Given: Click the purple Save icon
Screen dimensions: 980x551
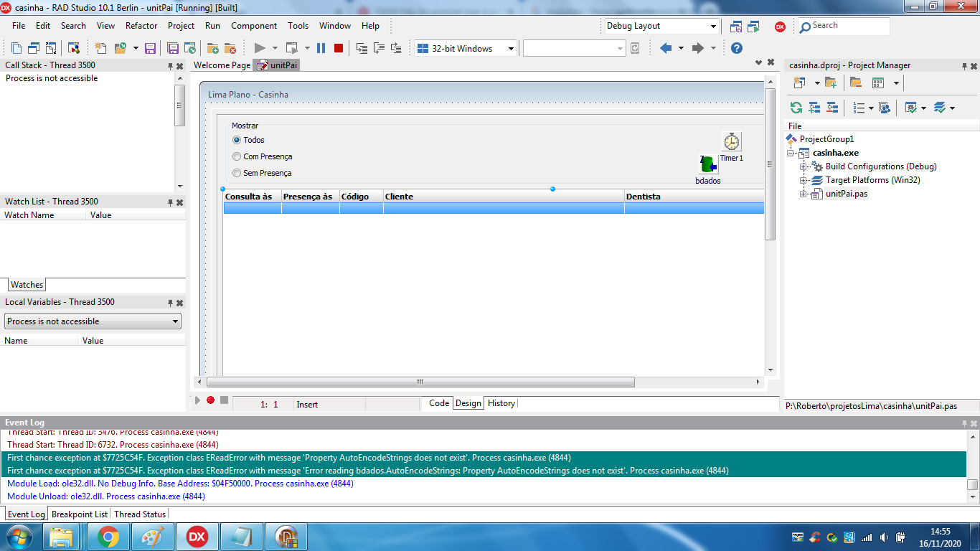Looking at the screenshot, I should pos(150,48).
